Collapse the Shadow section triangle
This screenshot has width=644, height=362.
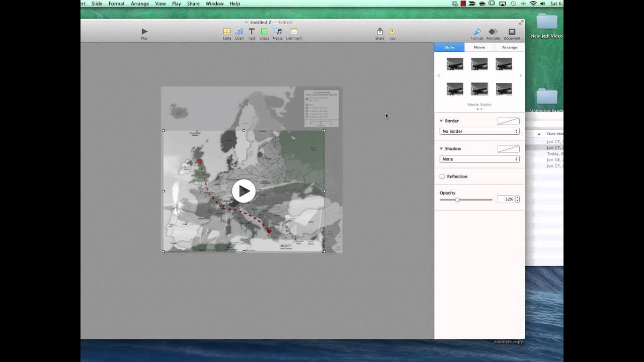[x=441, y=149]
